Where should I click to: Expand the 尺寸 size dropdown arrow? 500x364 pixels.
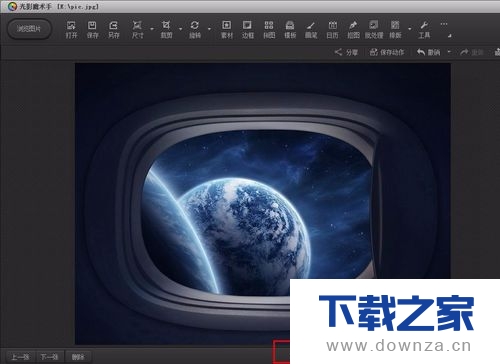click(x=152, y=29)
